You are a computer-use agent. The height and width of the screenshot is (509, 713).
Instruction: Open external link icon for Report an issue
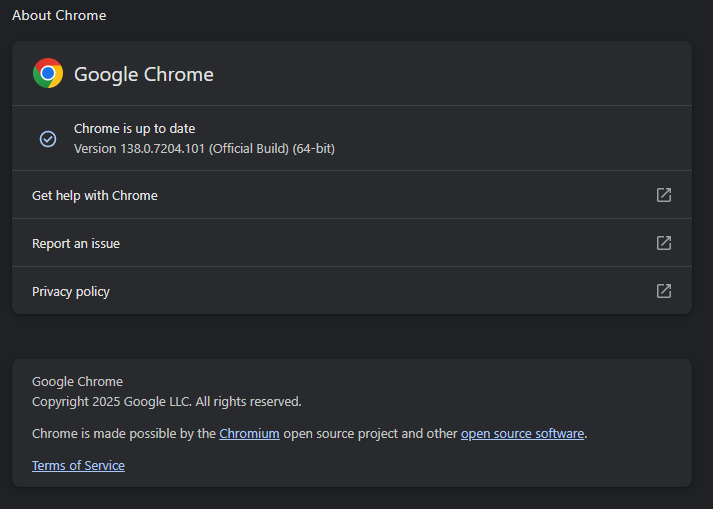click(x=663, y=243)
